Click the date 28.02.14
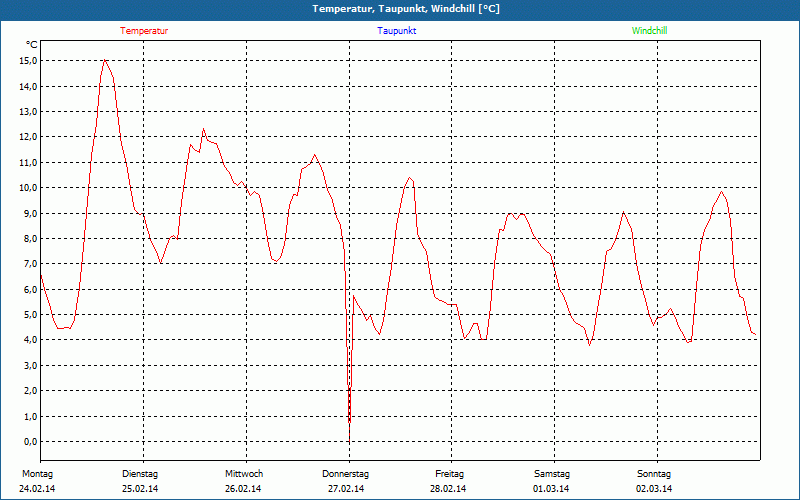The height and width of the screenshot is (500, 800). pos(448,489)
